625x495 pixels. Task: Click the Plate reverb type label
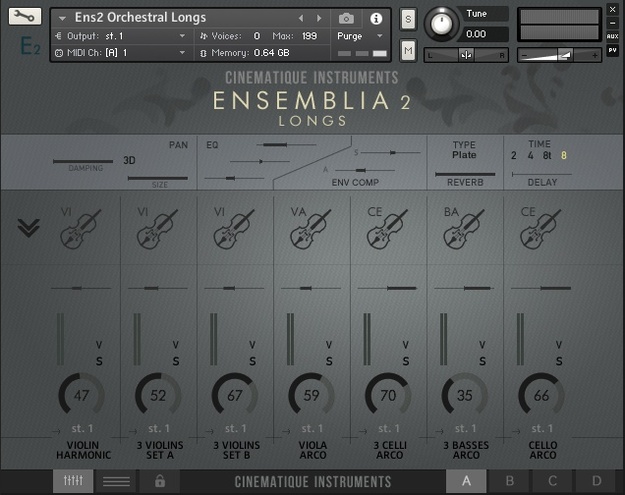[x=464, y=155]
